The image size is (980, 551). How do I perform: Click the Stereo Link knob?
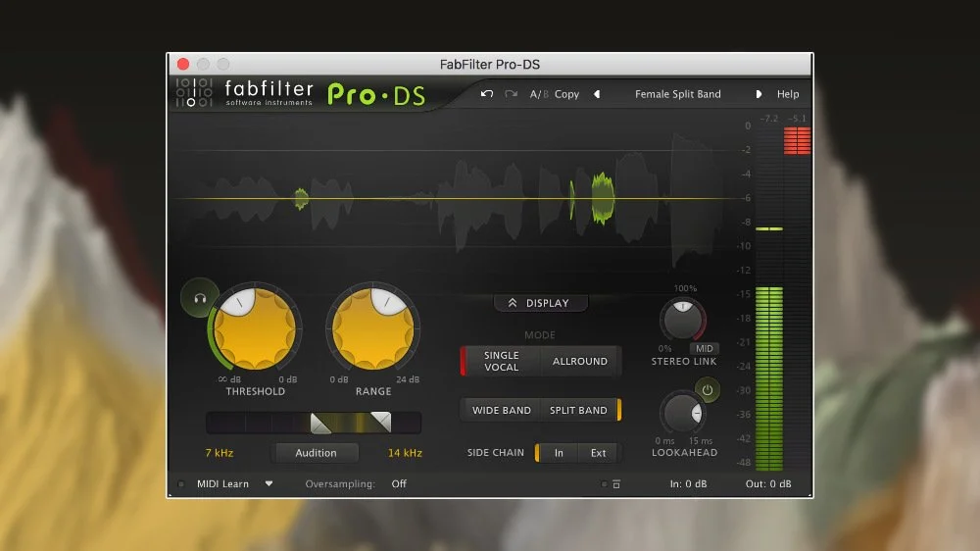coord(682,319)
